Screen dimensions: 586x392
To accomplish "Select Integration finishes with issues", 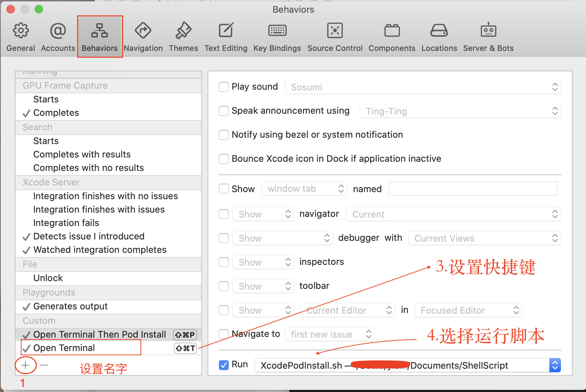I will (x=108, y=210).
